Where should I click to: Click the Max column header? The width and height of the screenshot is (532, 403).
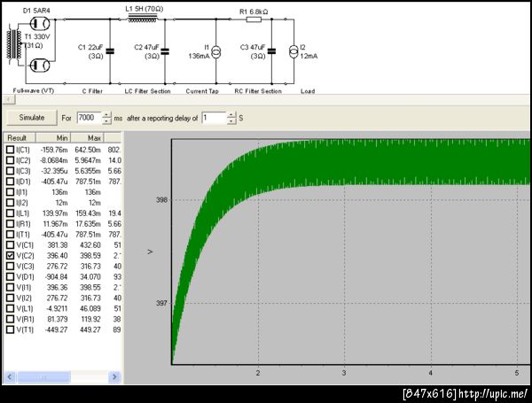click(x=87, y=137)
